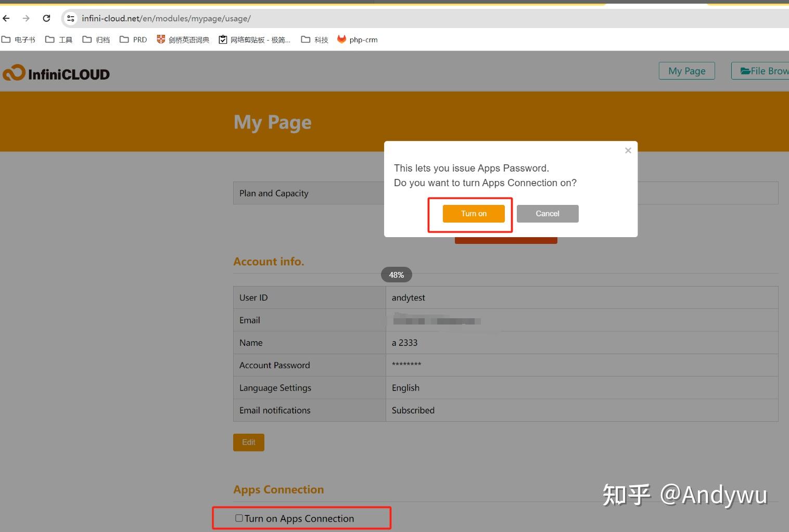The height and width of the screenshot is (532, 789).
Task: Enable the Turn on Apps Connection checkbox
Action: (x=239, y=517)
